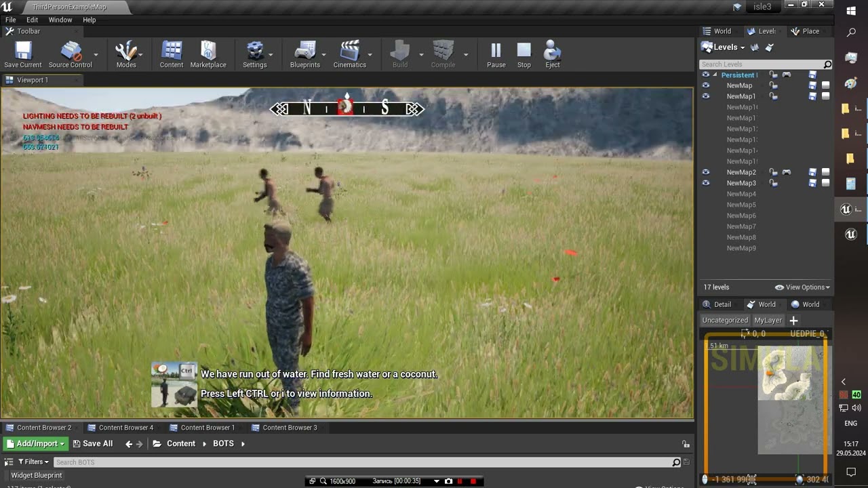Hide the NewMap2 level via its eye icon
The height and width of the screenshot is (488, 868).
click(706, 172)
